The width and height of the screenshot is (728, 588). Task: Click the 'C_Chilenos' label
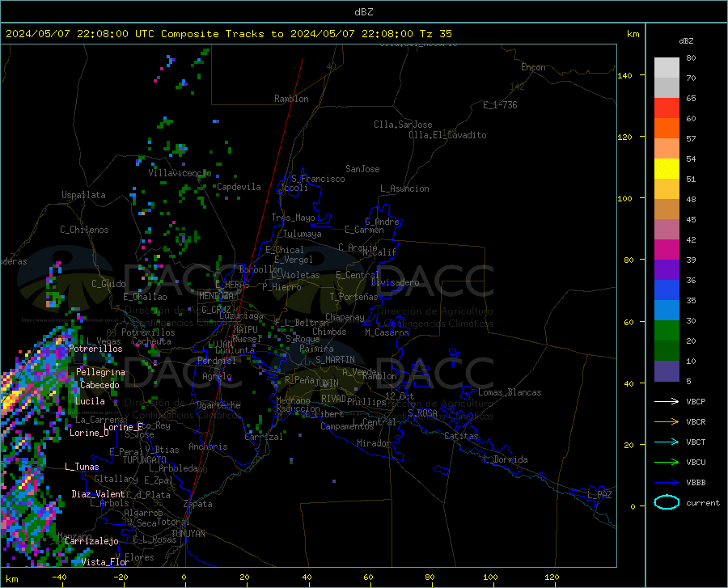click(84, 230)
